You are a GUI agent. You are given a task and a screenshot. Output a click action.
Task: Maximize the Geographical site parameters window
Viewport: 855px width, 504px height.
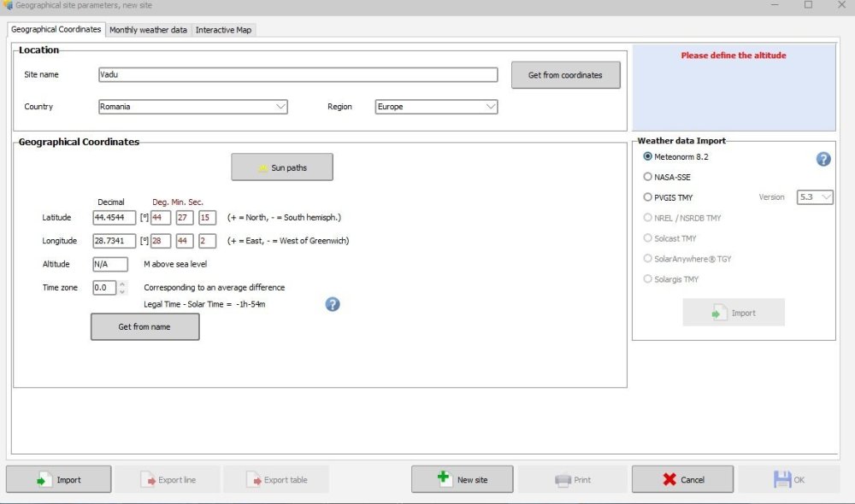click(808, 5)
